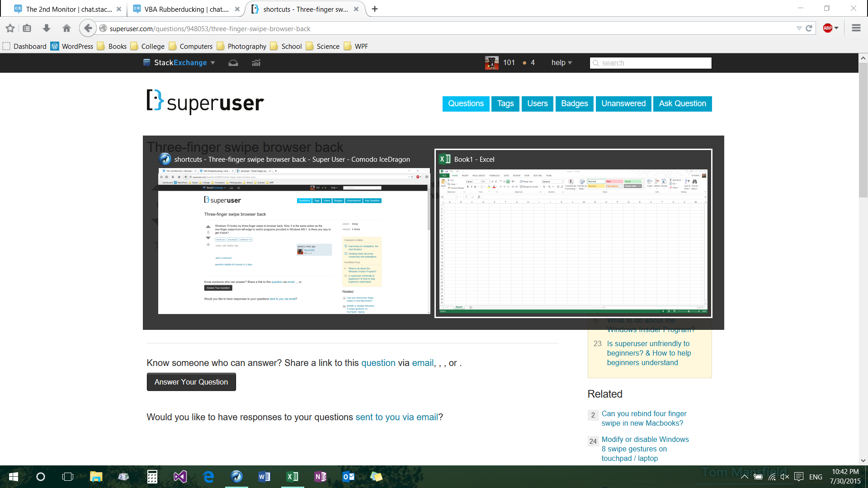Switch to The 2nd Monitor chat tab
The image size is (868, 488).
(x=68, y=9)
